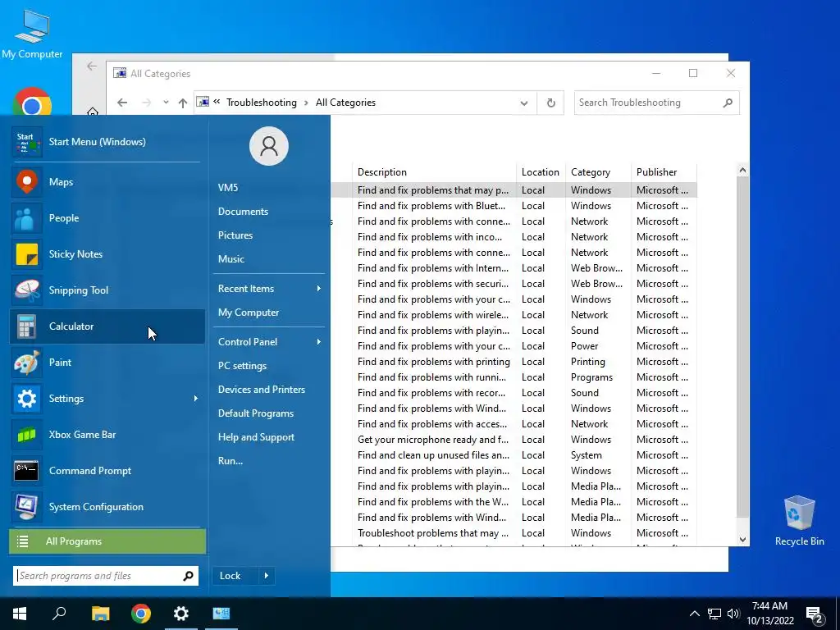
Task: Click VM5 user folder link
Action: pyautogui.click(x=228, y=188)
